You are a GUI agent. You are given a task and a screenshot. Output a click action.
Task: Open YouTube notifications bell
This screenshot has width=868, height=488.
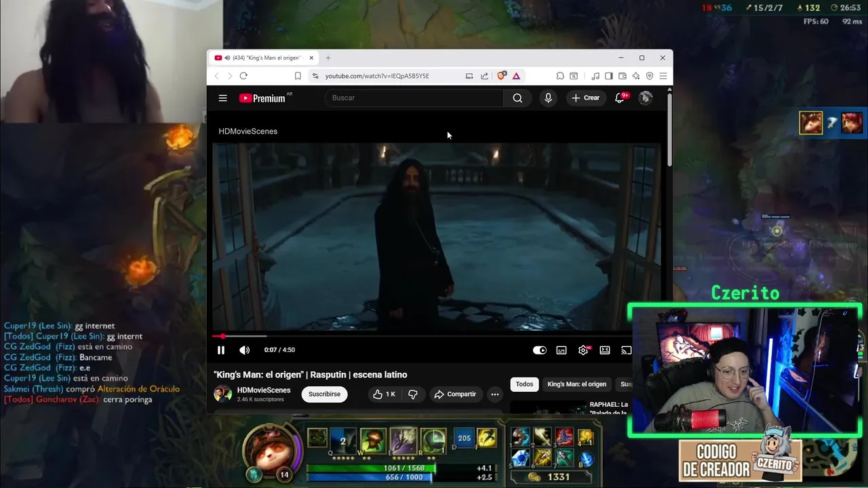click(x=619, y=98)
